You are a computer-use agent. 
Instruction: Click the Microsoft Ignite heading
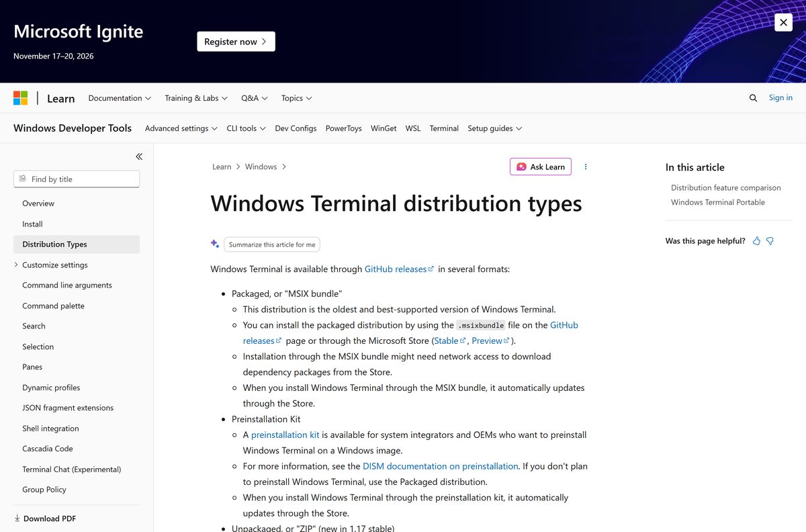(79, 32)
